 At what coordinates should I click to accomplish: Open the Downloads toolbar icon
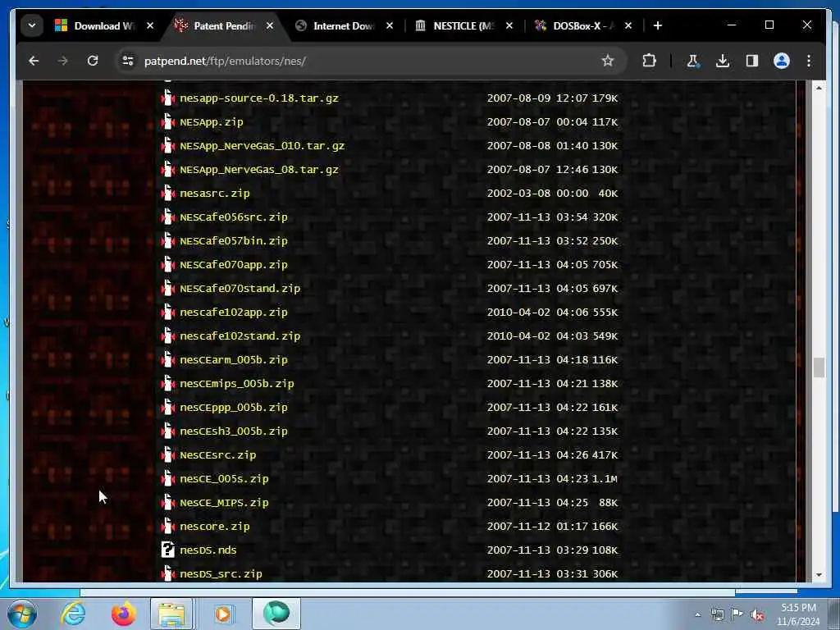point(722,61)
